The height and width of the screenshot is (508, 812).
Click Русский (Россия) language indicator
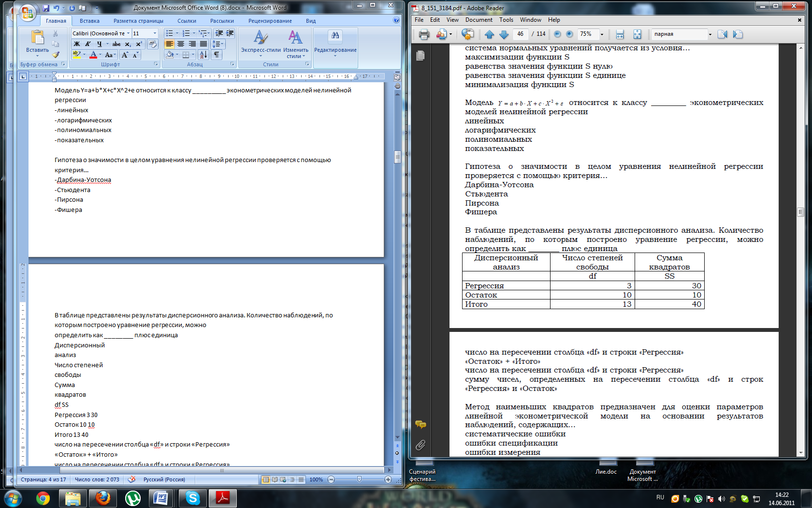[x=164, y=479]
